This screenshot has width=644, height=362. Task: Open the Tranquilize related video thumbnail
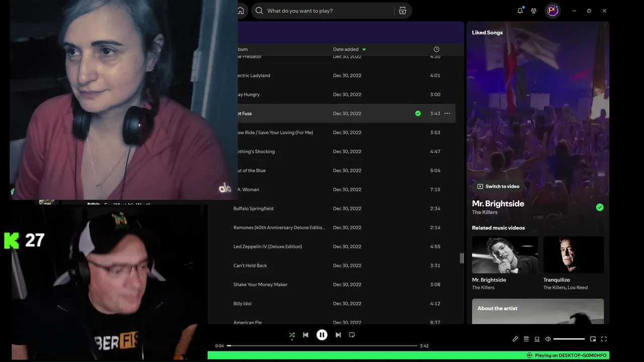[574, 255]
